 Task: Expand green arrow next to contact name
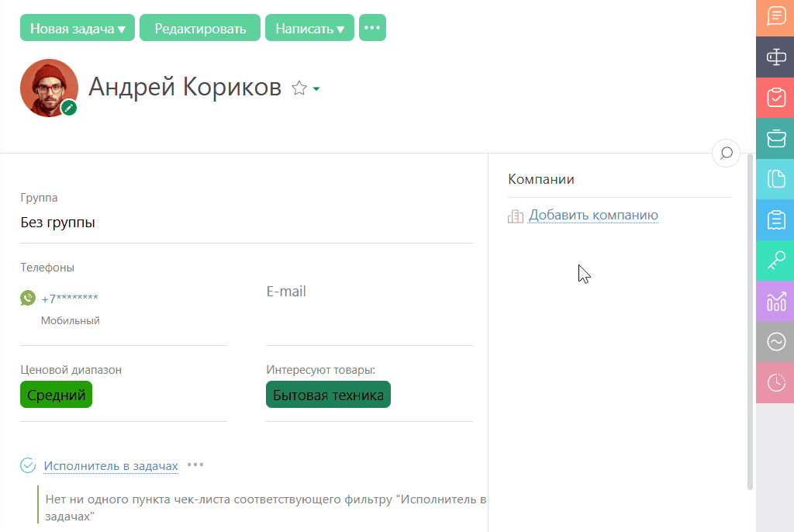coord(316,90)
